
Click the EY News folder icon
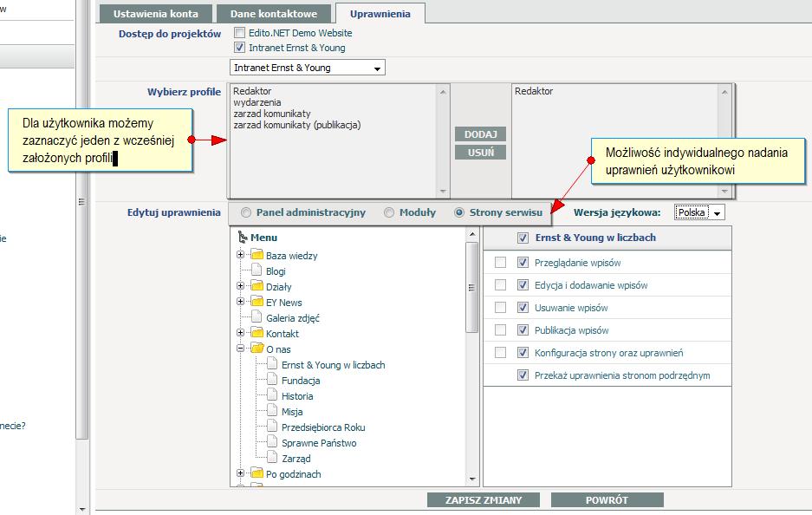(257, 302)
